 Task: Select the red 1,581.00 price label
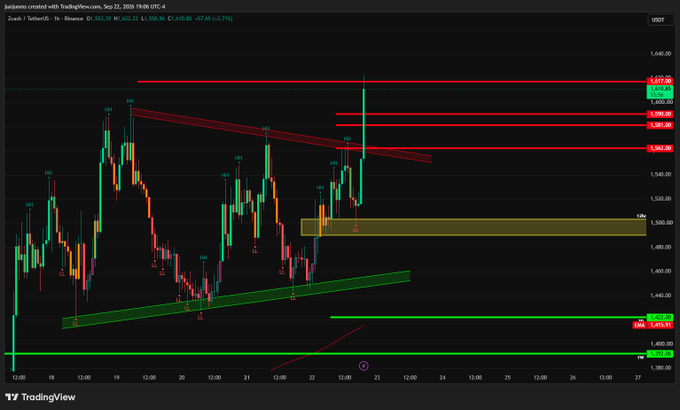pyautogui.click(x=660, y=125)
